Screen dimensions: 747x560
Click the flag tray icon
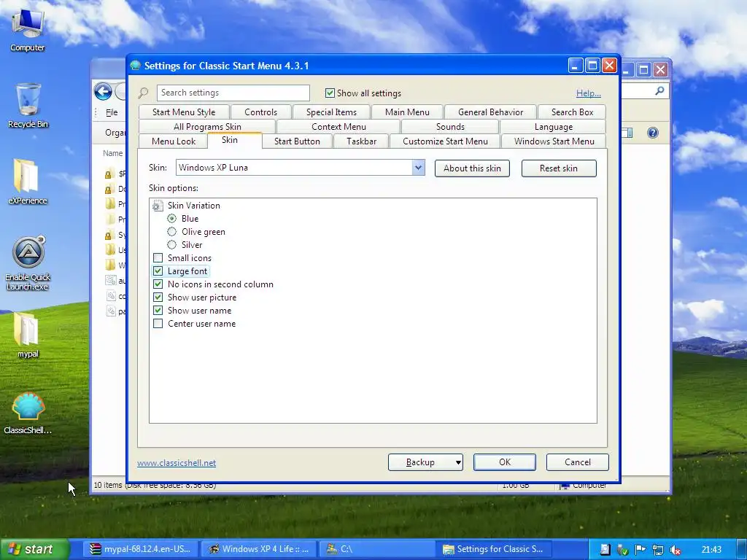tap(640, 550)
